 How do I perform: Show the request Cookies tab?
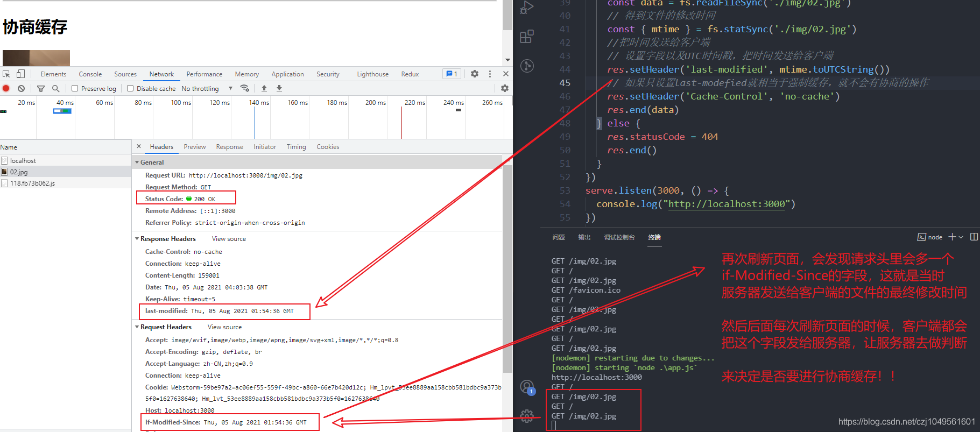click(328, 147)
